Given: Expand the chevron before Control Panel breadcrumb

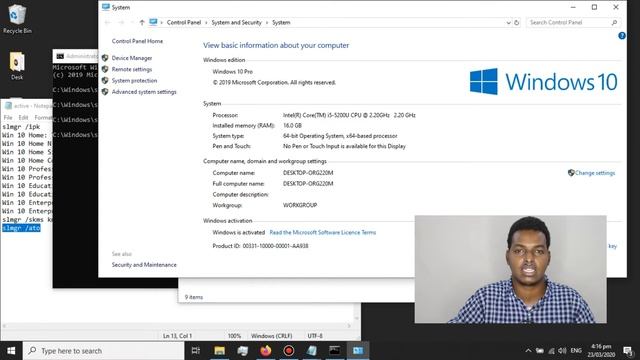Looking at the screenshot, I should pyautogui.click(x=162, y=23).
